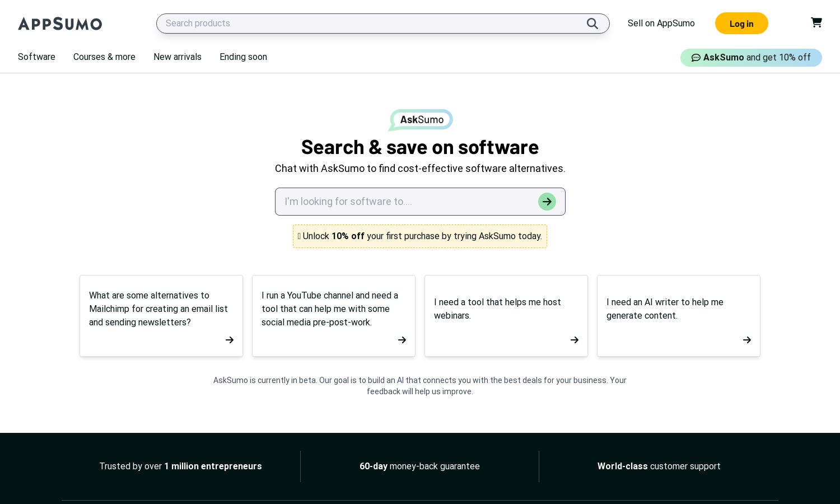Click the Chat with AskSumo subtitle text
This screenshot has height=504, width=840.
click(x=420, y=169)
